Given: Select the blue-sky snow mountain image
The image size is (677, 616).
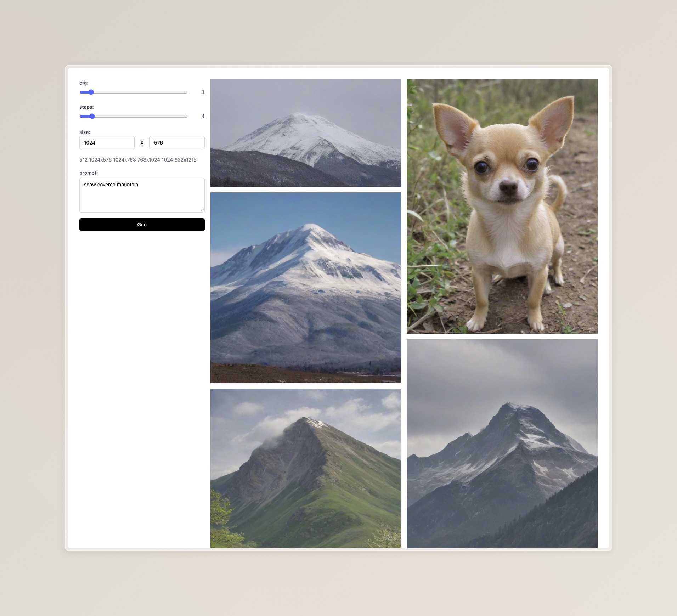Looking at the screenshot, I should pos(305,288).
